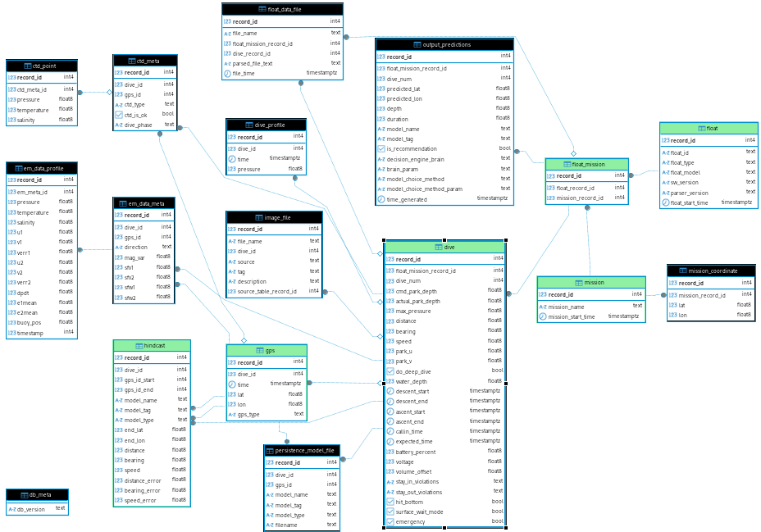Viewport: 761px width, 532px height.
Task: Click the boolean icon beside surface_wait_mode
Action: [390, 512]
